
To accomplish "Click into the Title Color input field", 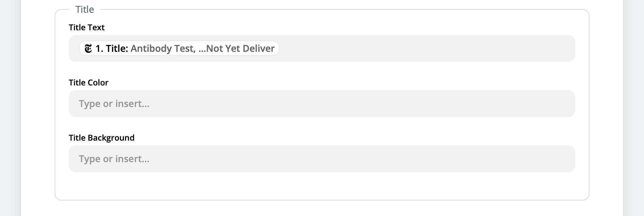I will (x=322, y=104).
